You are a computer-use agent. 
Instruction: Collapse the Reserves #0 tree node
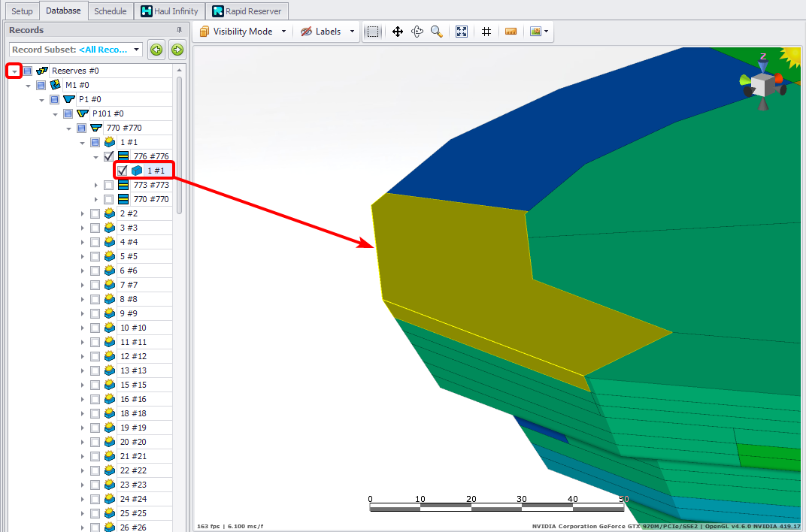click(14, 71)
